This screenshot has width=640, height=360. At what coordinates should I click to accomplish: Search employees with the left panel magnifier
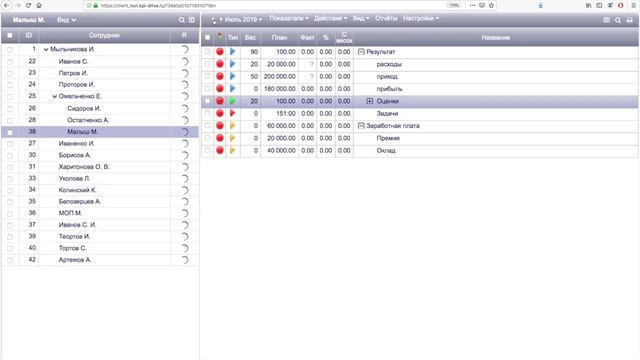182,20
